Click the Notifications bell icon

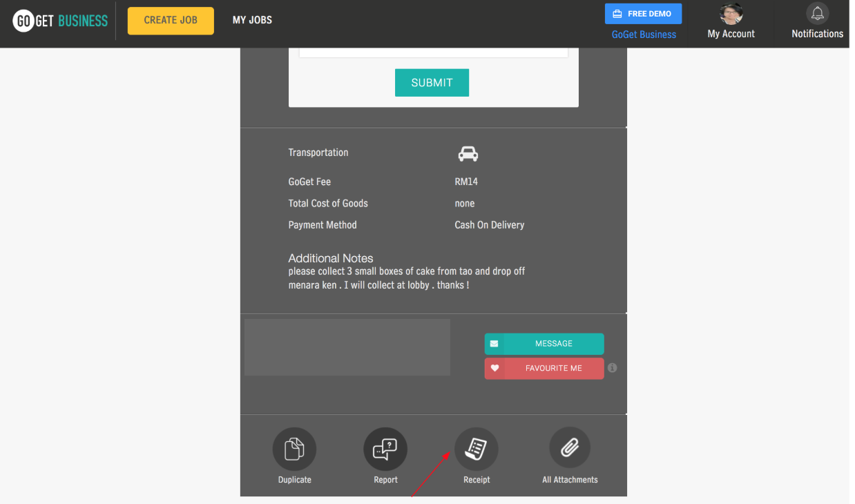tap(817, 14)
